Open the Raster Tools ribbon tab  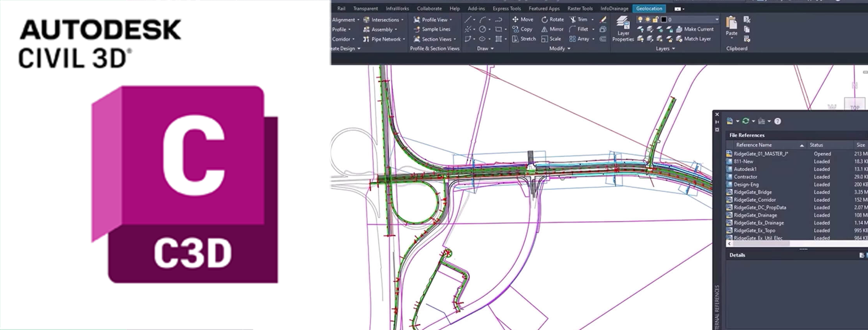pos(580,8)
